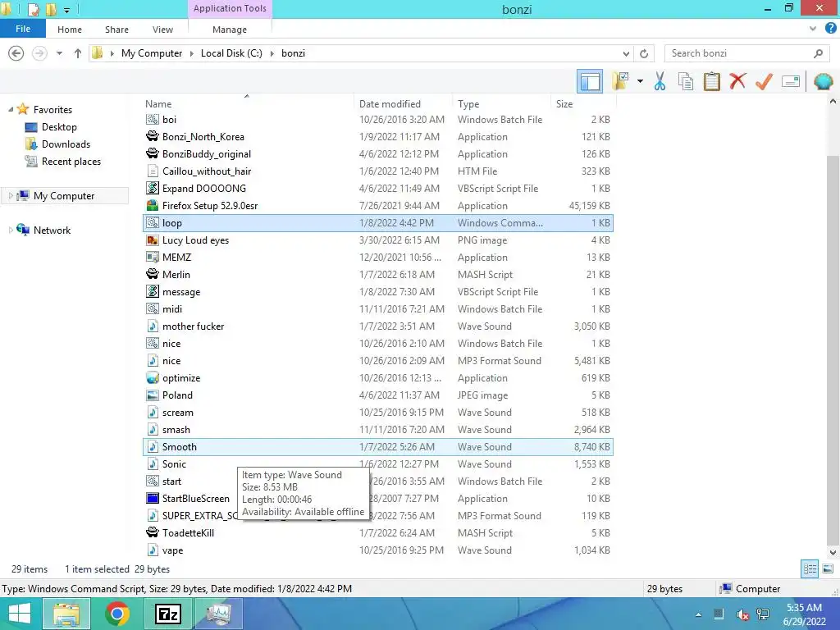This screenshot has height=630, width=840.
Task: Select the BonziBuddy_original file icon
Action: click(153, 153)
